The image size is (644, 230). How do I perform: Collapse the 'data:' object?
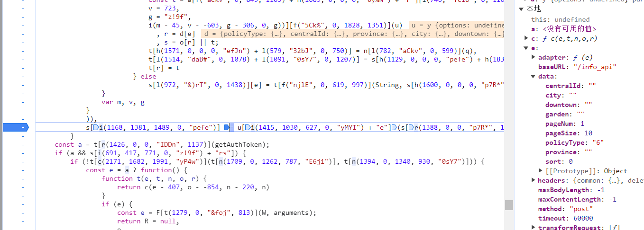click(534, 76)
